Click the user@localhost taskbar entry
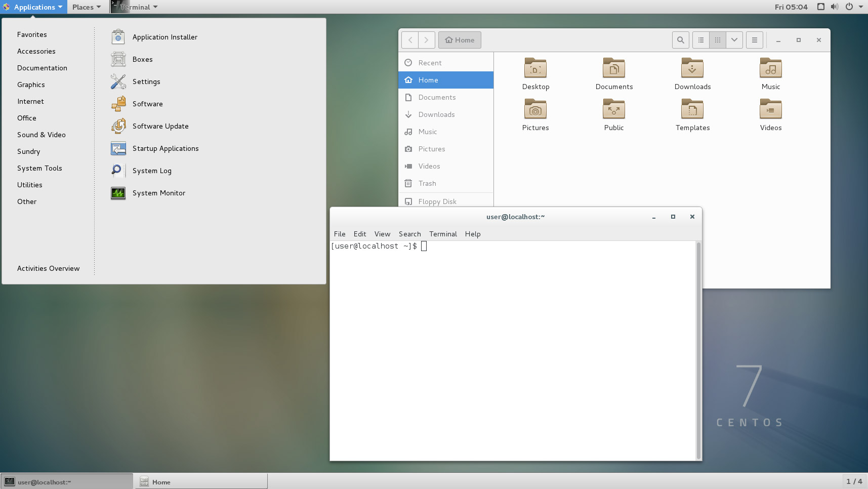 (x=66, y=481)
